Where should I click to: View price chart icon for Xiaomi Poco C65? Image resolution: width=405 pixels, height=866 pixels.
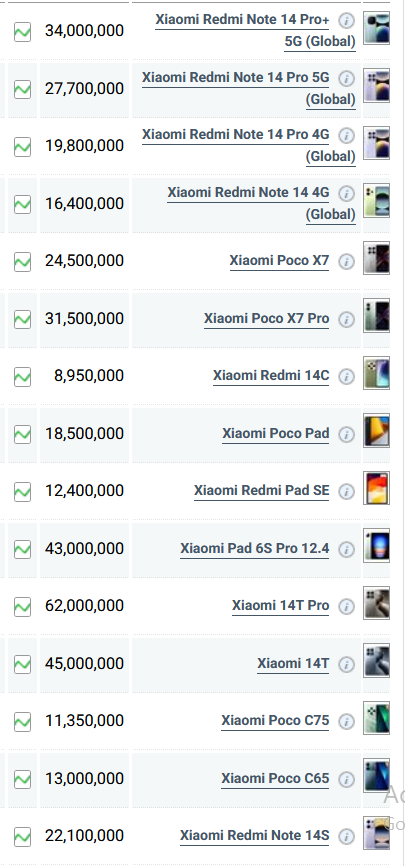[22, 779]
